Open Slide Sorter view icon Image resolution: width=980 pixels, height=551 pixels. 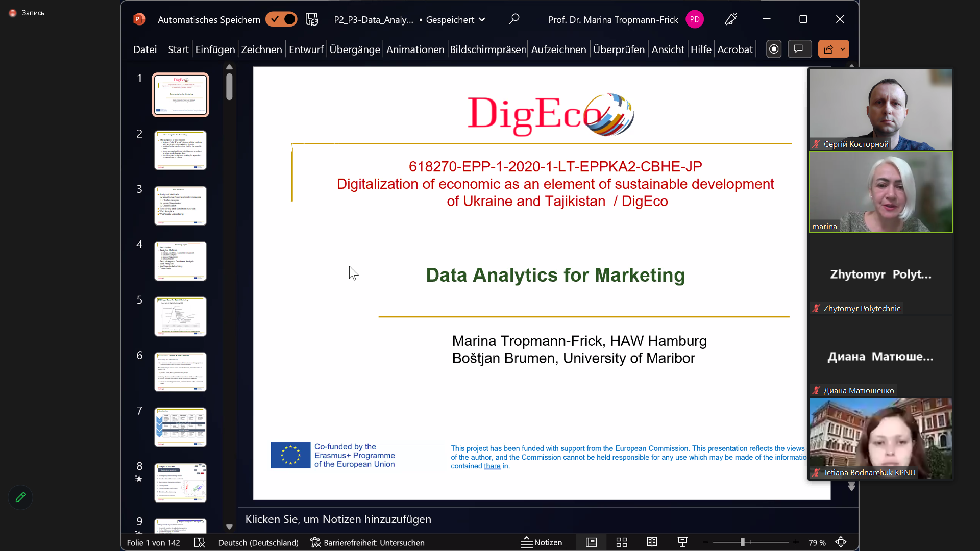click(x=622, y=542)
